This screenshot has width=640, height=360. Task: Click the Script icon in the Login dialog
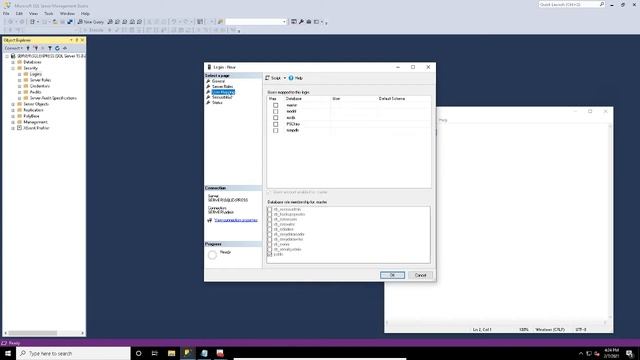click(267, 78)
